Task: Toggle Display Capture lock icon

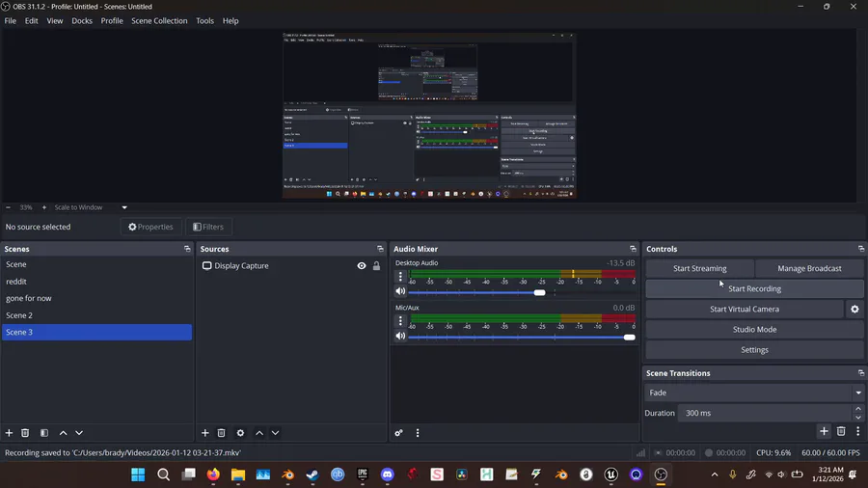Action: 376,265
